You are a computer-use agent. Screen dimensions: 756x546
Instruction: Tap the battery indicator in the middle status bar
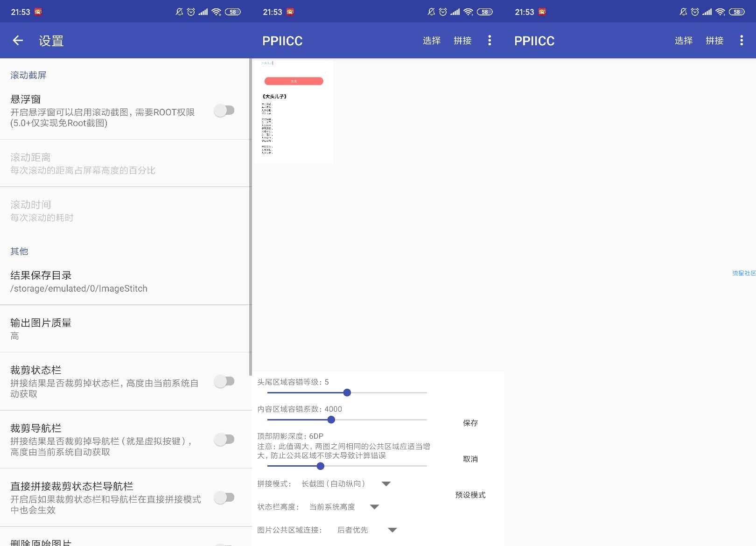[x=485, y=12]
